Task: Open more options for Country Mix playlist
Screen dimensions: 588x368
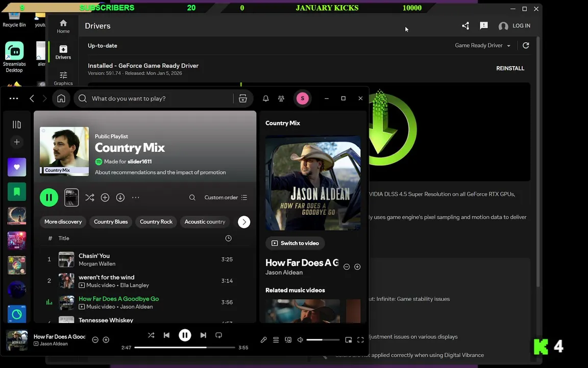Action: (136, 197)
